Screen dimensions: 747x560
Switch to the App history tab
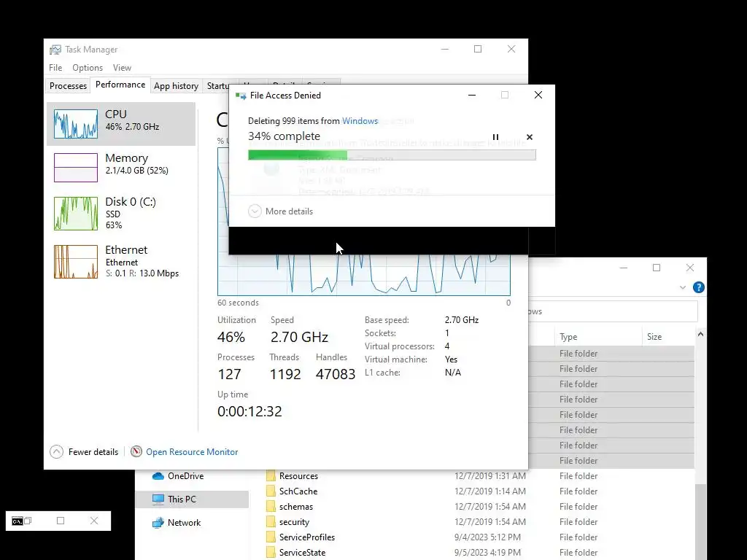(x=176, y=86)
